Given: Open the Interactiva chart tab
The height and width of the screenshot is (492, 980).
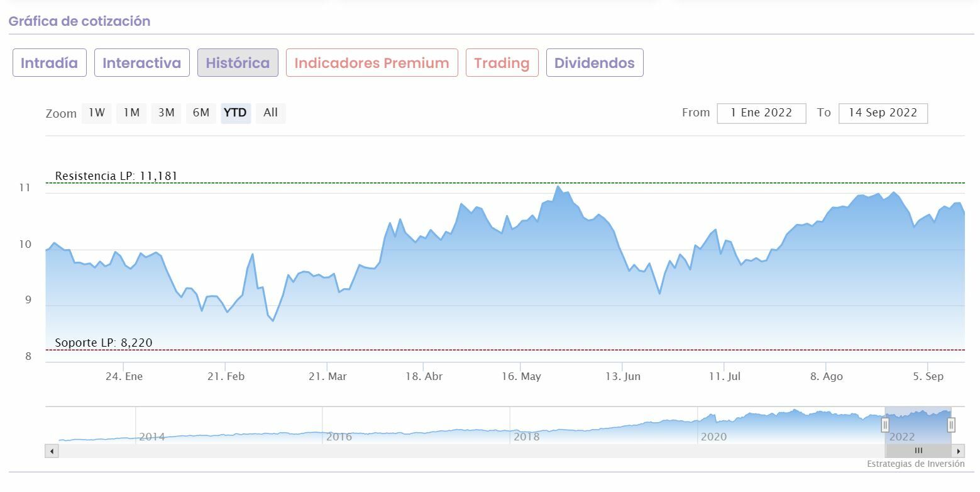Looking at the screenshot, I should pos(141,63).
